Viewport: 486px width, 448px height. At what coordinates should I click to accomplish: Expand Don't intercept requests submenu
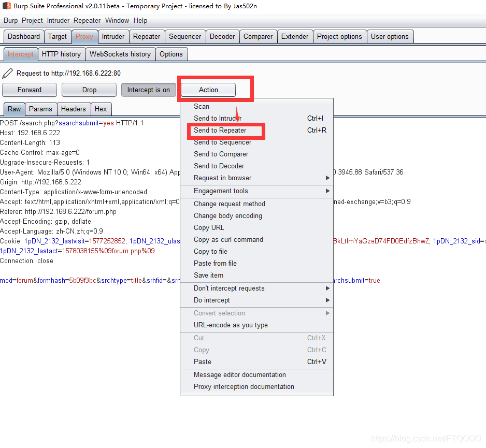point(256,288)
